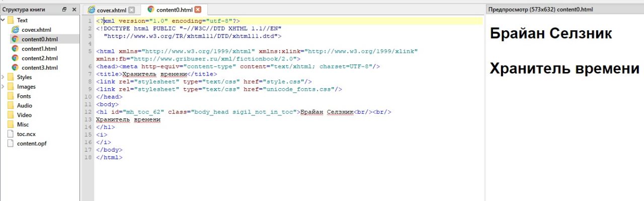Screen dimensions: 644x201
Task: Click the xmlns:fb gribuser URL text
Action: (198, 59)
